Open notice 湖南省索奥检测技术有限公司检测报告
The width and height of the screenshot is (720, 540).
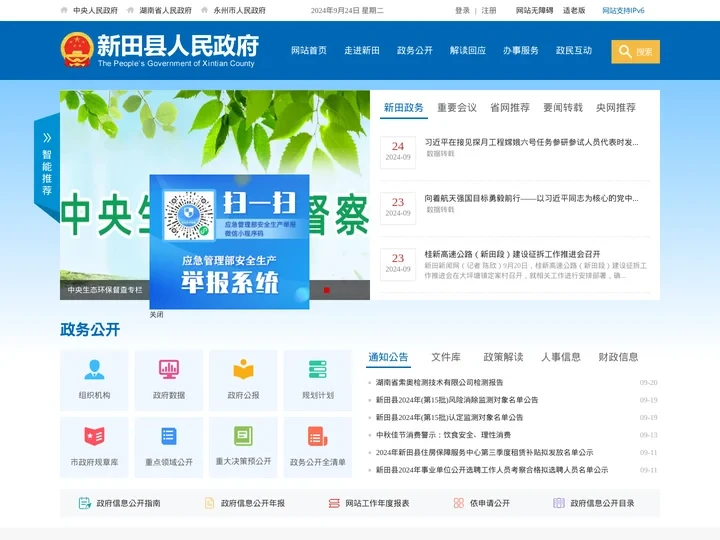439,382
